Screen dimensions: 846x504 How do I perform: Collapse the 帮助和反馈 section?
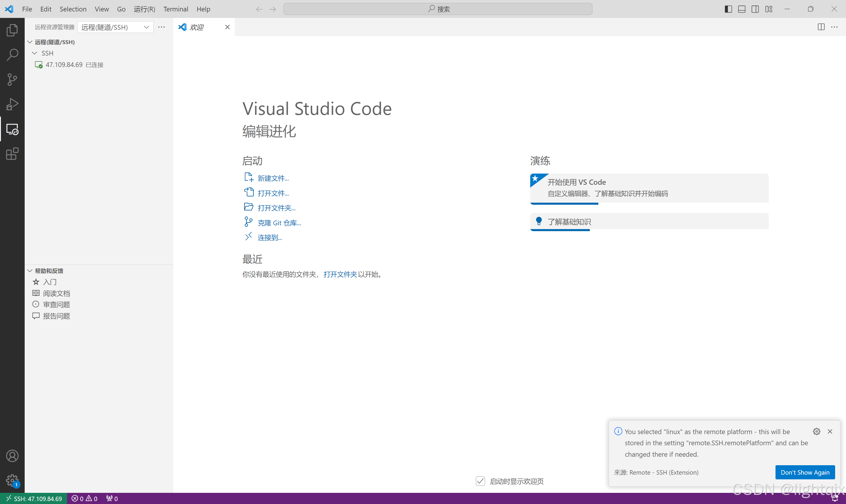tap(30, 271)
